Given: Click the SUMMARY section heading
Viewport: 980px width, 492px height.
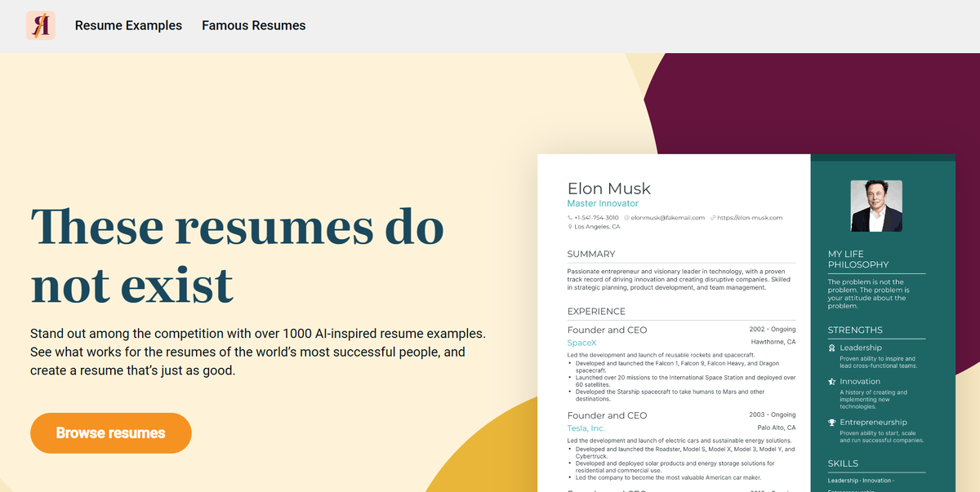Looking at the screenshot, I should [x=591, y=254].
